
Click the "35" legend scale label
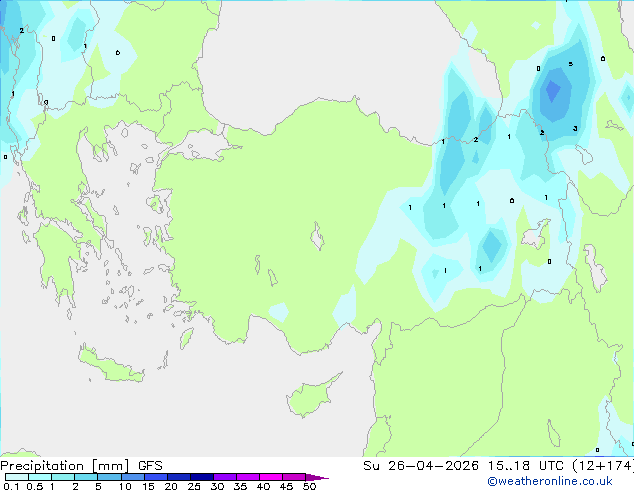[240, 486]
